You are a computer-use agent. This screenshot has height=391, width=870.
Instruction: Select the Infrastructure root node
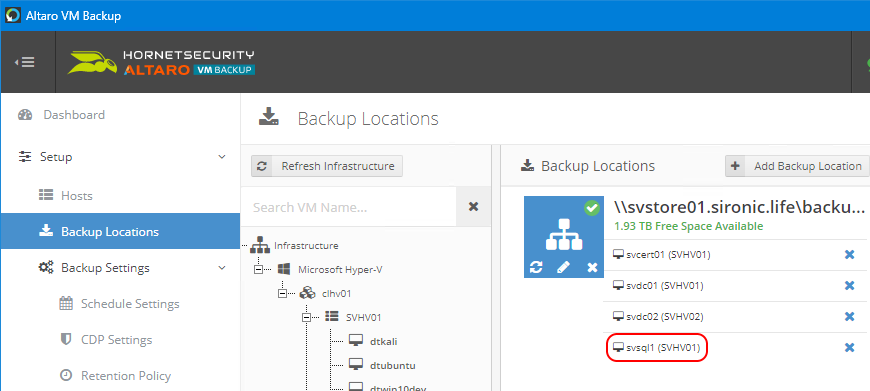[306, 245]
